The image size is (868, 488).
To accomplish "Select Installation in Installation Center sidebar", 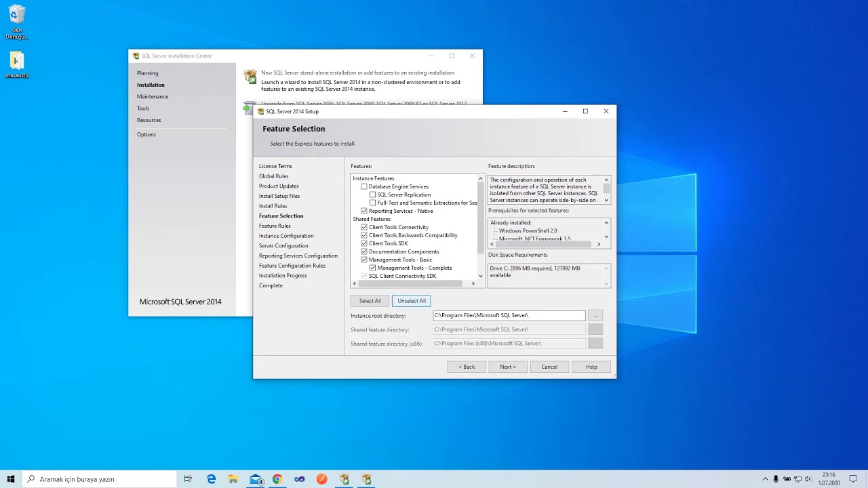I will (151, 85).
